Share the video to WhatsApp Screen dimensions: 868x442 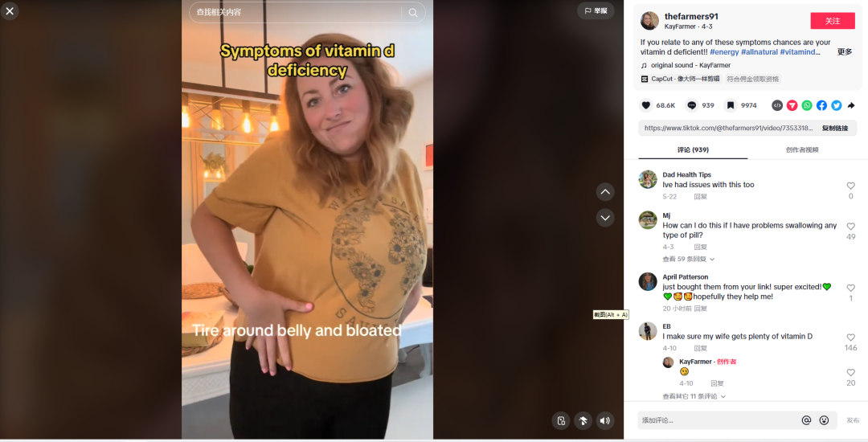coord(807,105)
